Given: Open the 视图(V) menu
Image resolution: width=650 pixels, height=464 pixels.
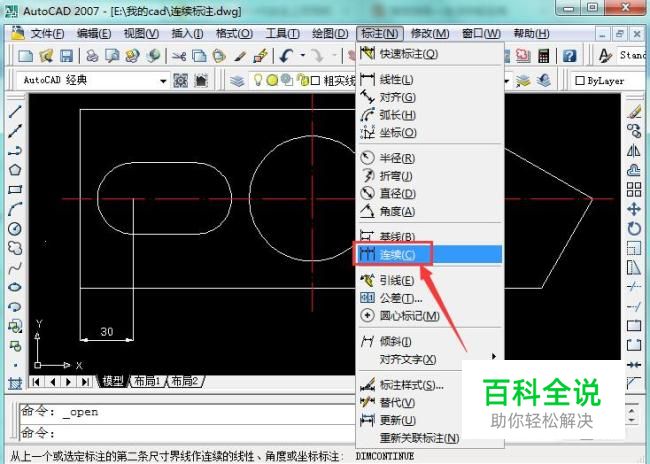Looking at the screenshot, I should pos(141,33).
